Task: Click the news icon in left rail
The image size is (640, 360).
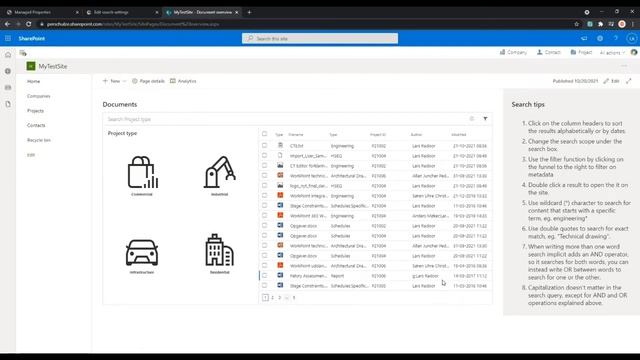Action: (8, 88)
